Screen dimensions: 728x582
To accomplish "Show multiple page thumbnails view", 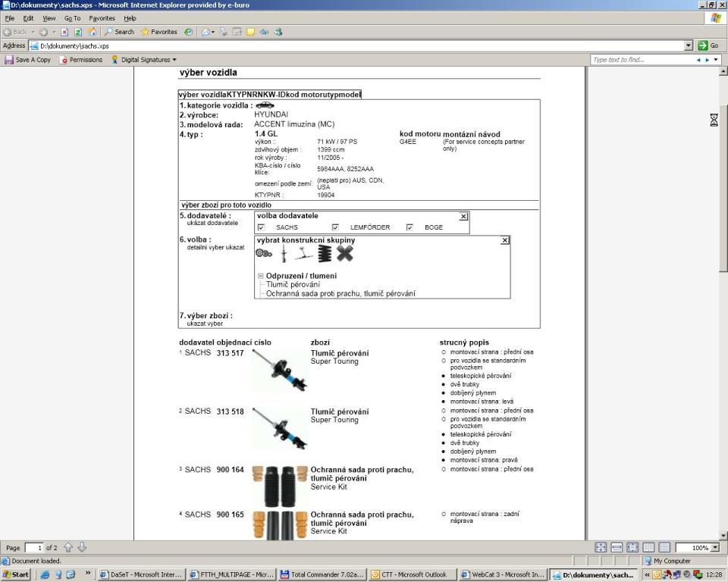I will [664, 548].
